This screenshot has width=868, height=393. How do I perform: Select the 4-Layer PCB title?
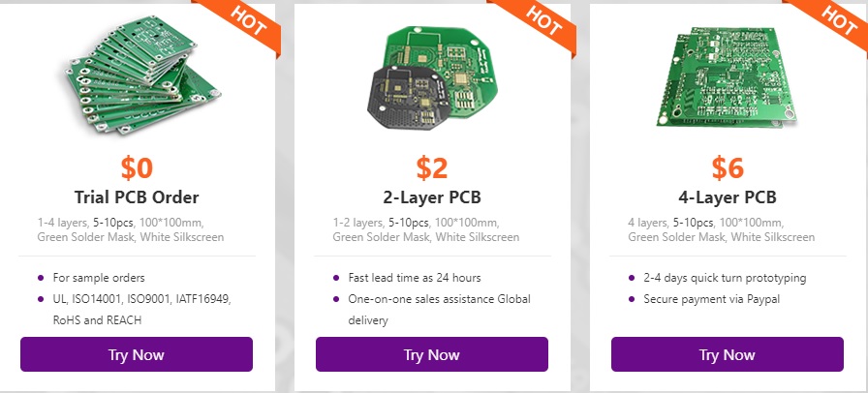(x=727, y=197)
